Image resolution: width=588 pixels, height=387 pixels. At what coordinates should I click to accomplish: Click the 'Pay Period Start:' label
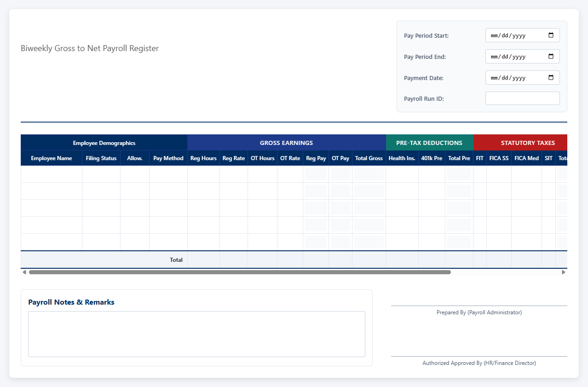click(427, 35)
